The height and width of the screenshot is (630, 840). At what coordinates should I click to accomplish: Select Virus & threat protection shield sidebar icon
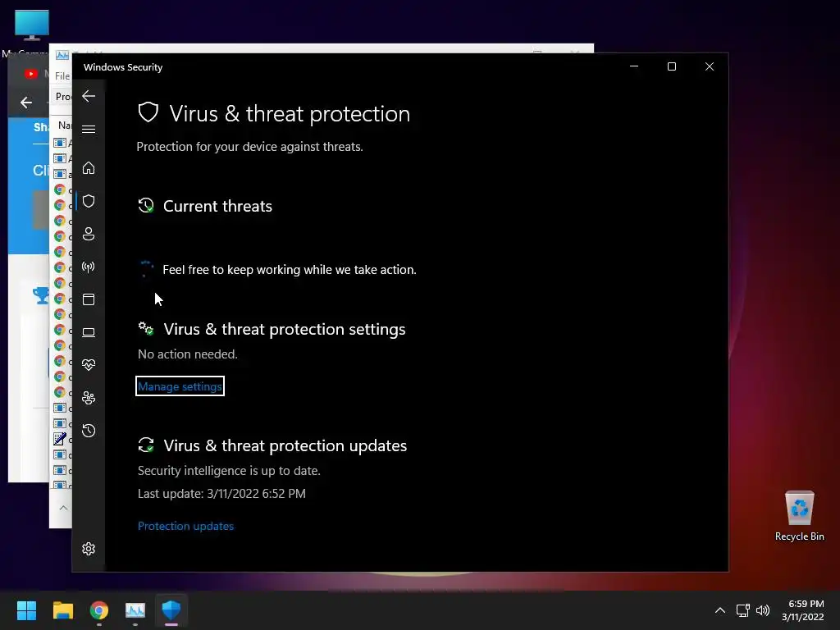pyautogui.click(x=89, y=201)
